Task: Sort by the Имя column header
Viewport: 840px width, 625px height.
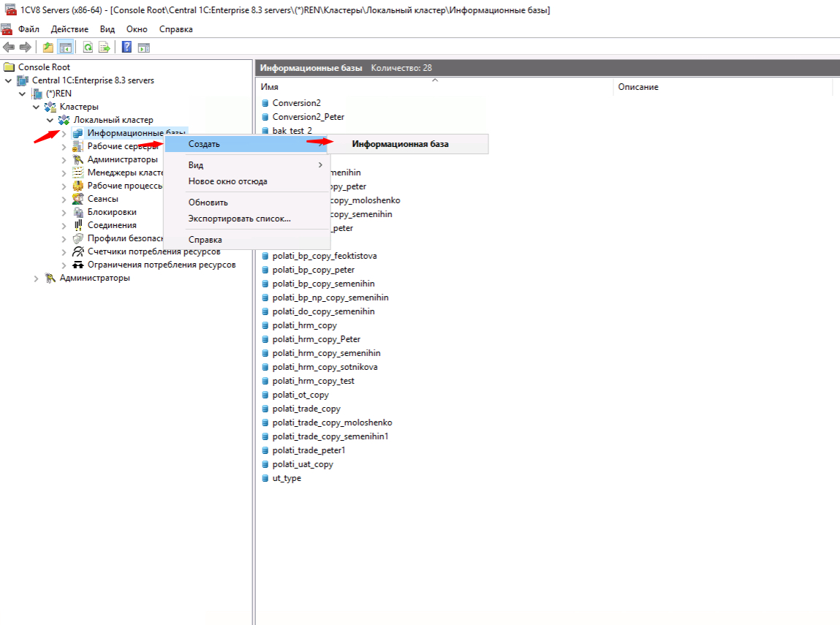Action: tap(434, 87)
